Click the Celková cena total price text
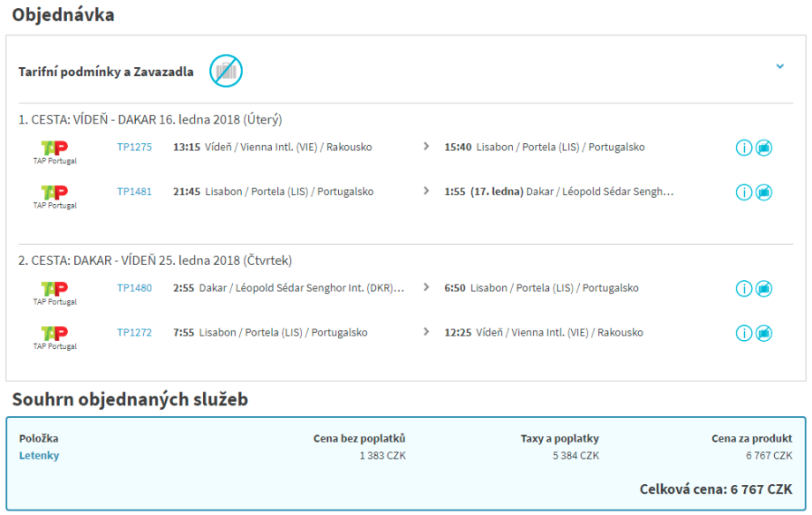812x515 pixels. 715,489
